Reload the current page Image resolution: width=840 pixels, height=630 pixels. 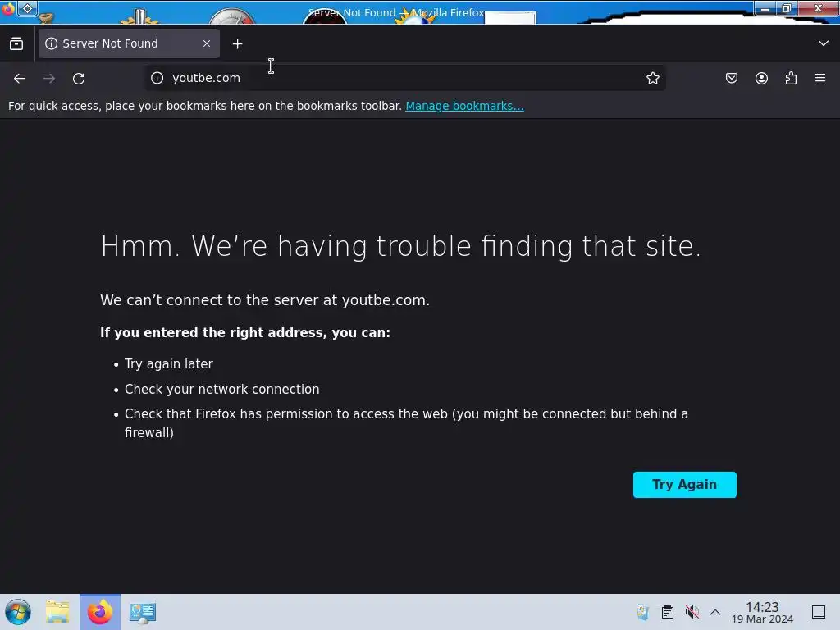point(79,78)
